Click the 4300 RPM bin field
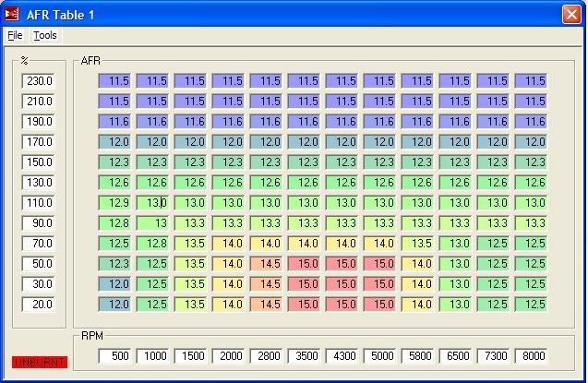The height and width of the screenshot is (383, 588). [342, 355]
